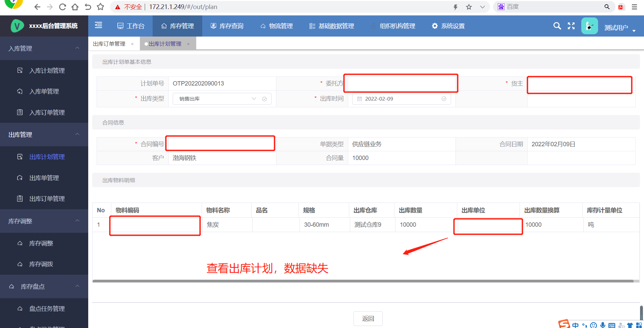This screenshot has width=644, height=328.
Task: Click the 入库单管理 sidebar icon
Action: [x=20, y=91]
